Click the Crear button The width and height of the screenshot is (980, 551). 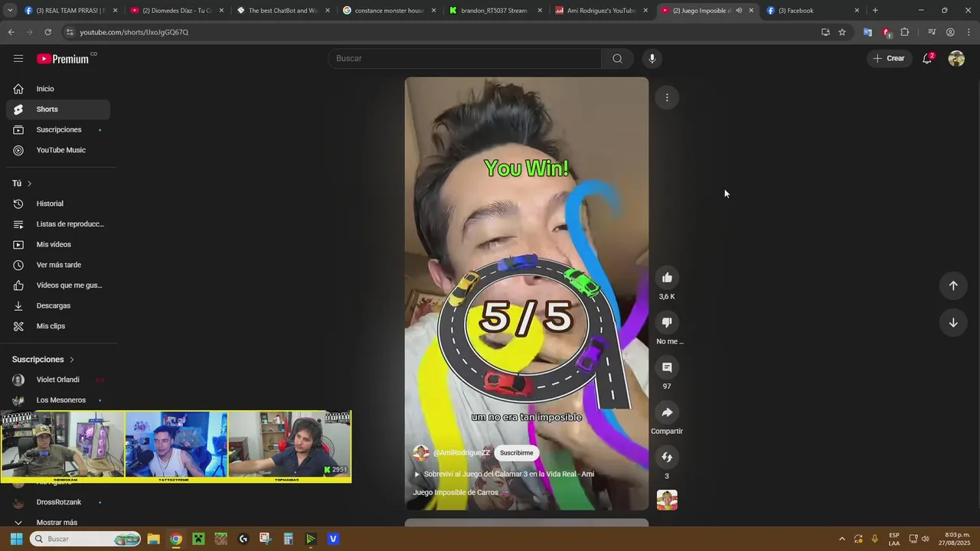pyautogui.click(x=889, y=58)
